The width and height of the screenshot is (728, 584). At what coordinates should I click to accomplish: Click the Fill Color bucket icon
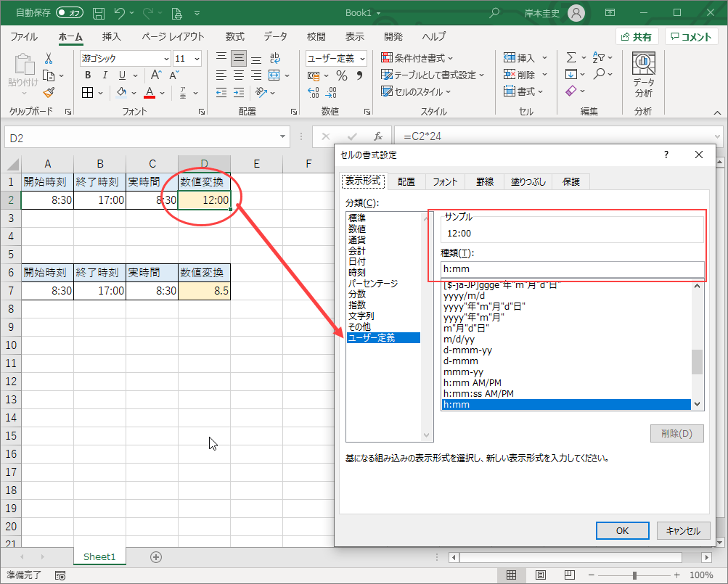click(x=121, y=92)
